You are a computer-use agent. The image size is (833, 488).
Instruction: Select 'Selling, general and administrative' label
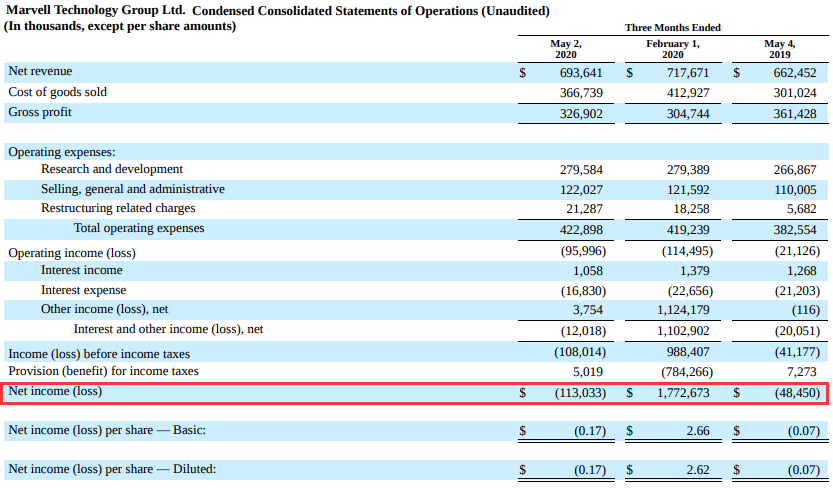(133, 189)
